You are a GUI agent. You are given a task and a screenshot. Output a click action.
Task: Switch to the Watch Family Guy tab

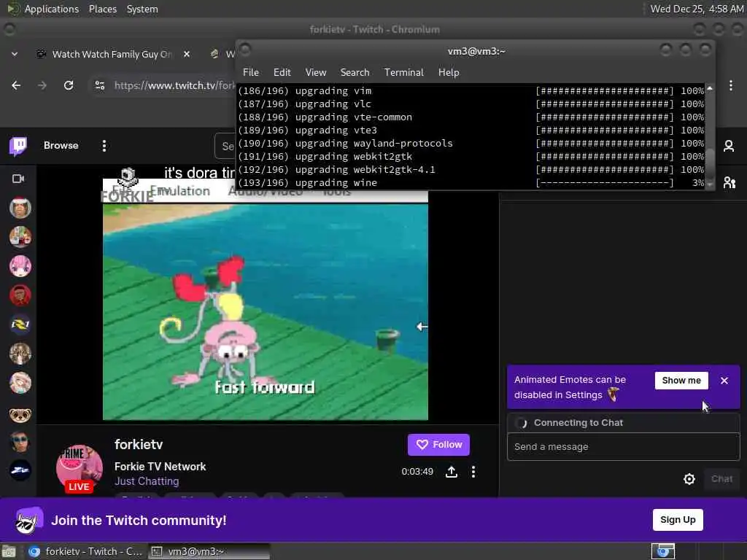[x=112, y=54]
